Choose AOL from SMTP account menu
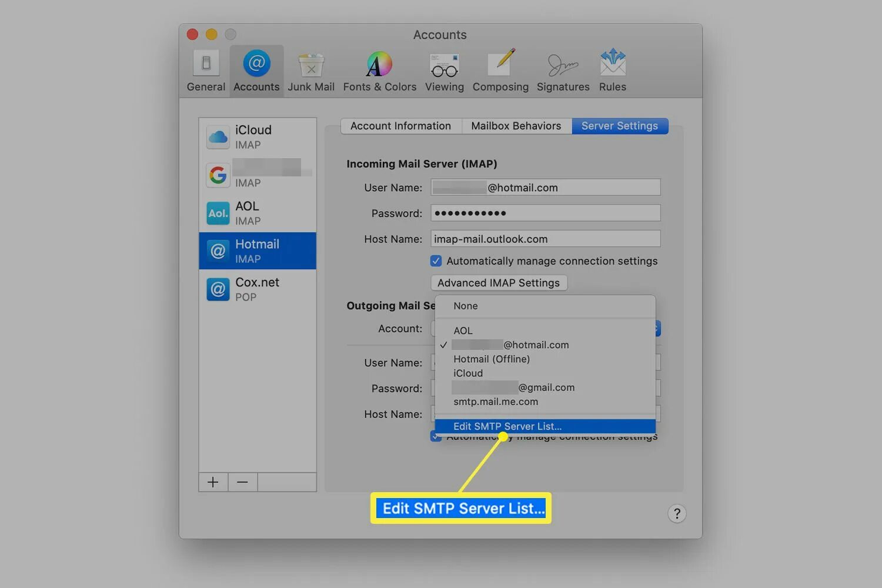This screenshot has height=588, width=882. point(545,330)
